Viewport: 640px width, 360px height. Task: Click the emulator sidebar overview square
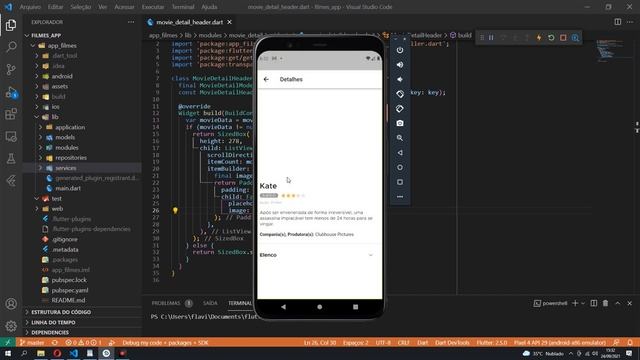coord(400,182)
